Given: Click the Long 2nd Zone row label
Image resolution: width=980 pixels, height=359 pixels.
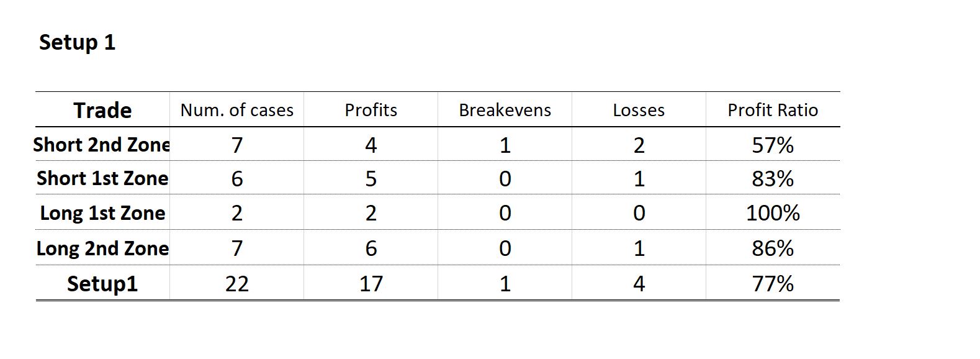Looking at the screenshot, I should click(102, 248).
